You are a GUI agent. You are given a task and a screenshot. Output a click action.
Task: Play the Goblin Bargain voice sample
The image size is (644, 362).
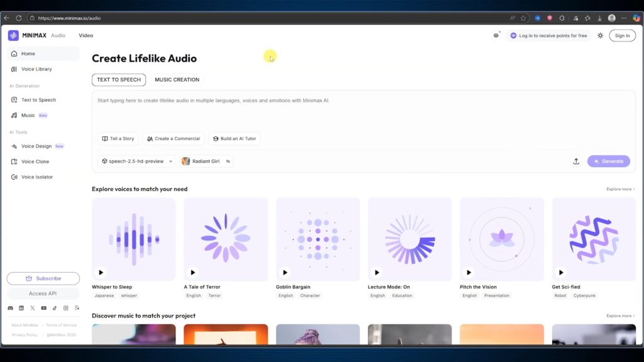click(x=285, y=273)
